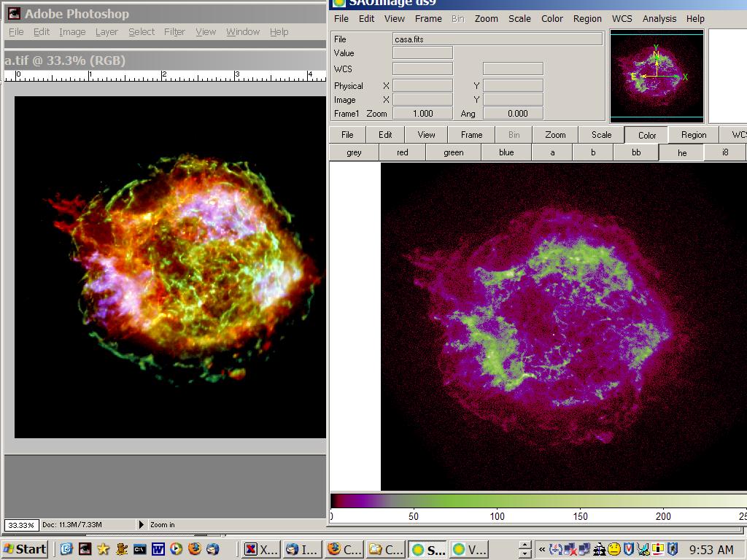Image resolution: width=747 pixels, height=560 pixels.
Task: Open the Start menu
Action: tap(25, 549)
